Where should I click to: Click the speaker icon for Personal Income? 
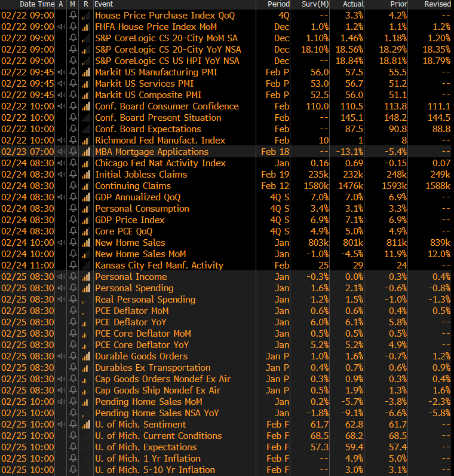point(61,277)
